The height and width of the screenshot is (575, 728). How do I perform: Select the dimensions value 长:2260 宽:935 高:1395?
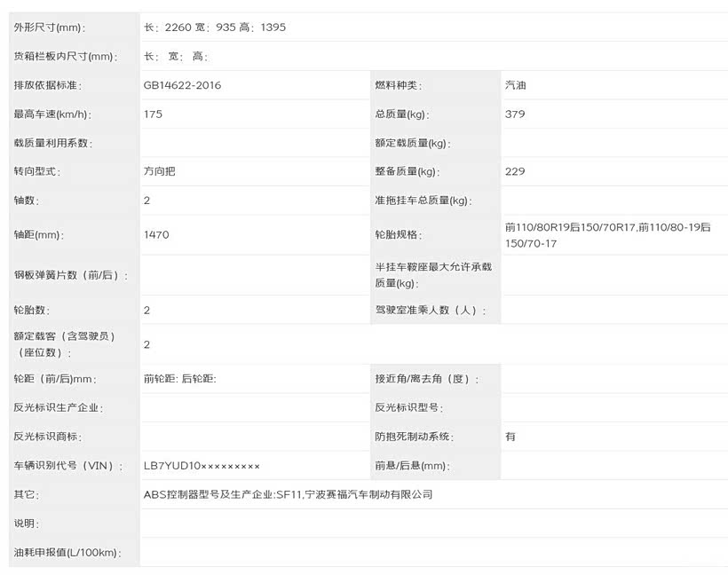point(215,28)
